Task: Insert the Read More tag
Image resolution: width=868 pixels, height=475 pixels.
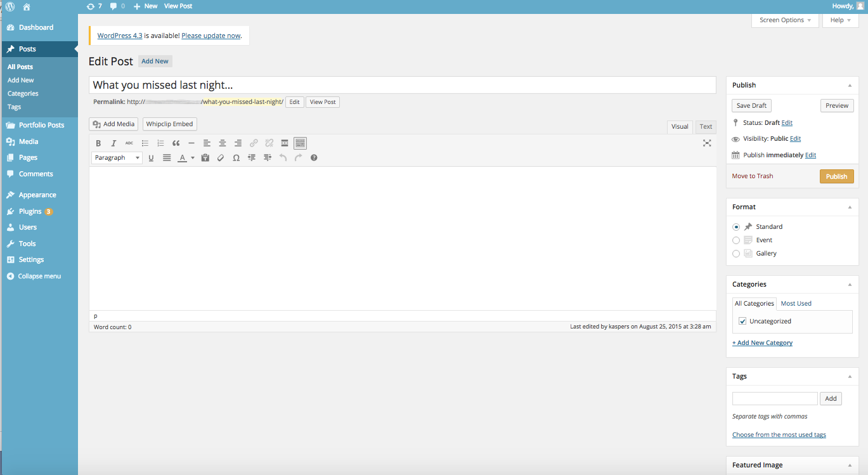Action: [x=285, y=143]
